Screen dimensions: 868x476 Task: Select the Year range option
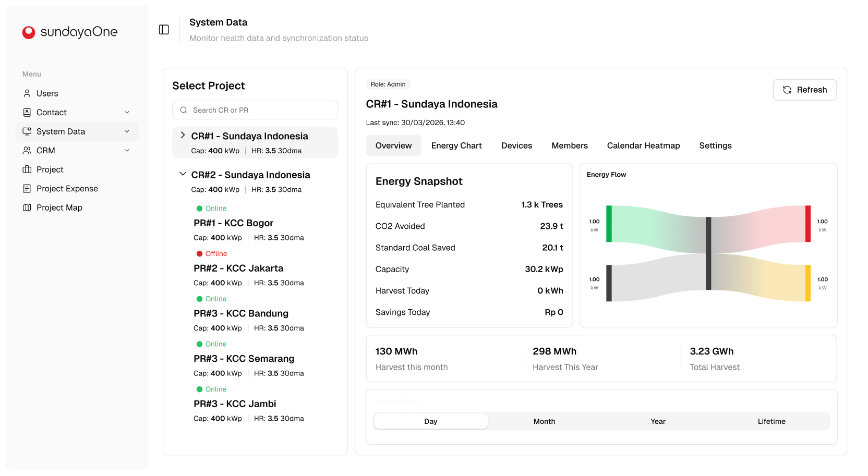(x=658, y=421)
